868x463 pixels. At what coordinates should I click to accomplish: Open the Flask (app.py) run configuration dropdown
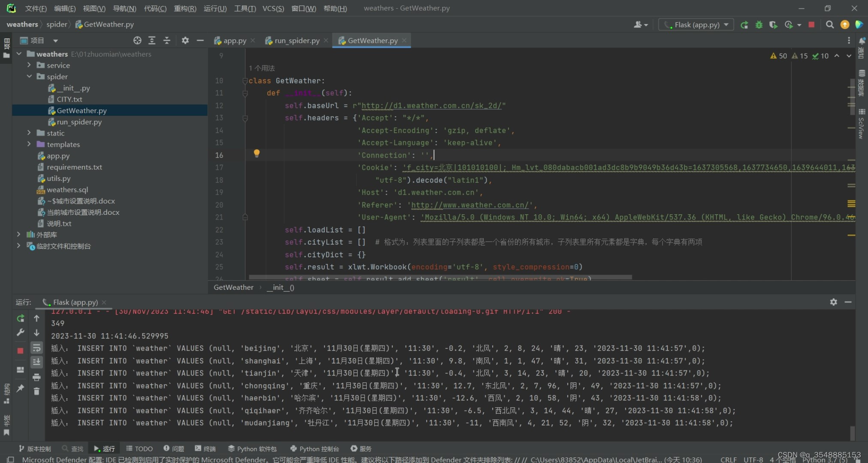point(696,25)
